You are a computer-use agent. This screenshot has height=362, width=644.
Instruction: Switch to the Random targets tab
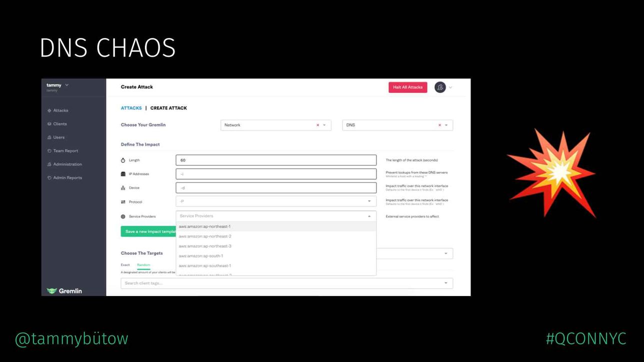(143, 265)
